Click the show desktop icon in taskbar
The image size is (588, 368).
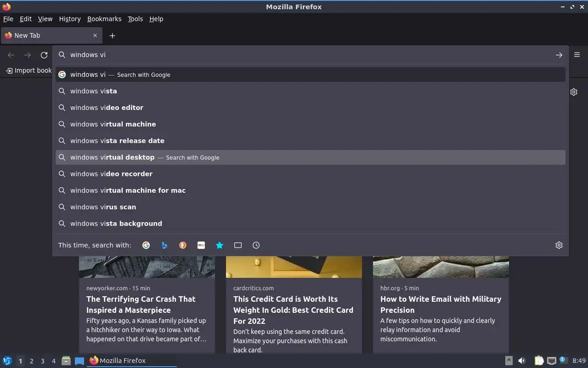tap(79, 361)
